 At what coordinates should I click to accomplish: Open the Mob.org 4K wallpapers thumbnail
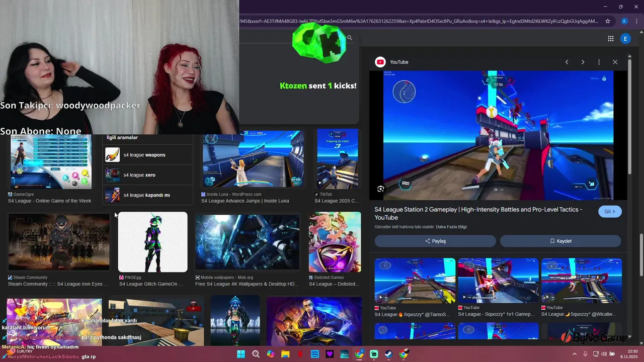tap(247, 242)
